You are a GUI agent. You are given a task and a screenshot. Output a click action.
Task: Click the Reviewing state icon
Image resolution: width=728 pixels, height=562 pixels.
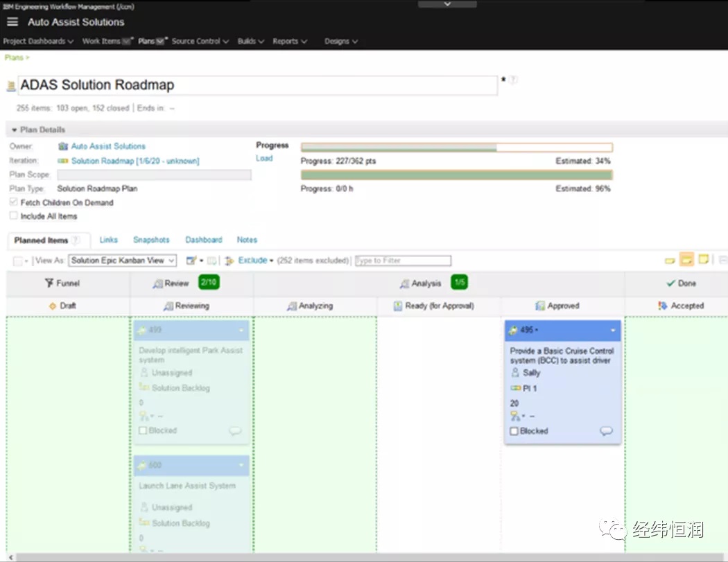tap(168, 306)
